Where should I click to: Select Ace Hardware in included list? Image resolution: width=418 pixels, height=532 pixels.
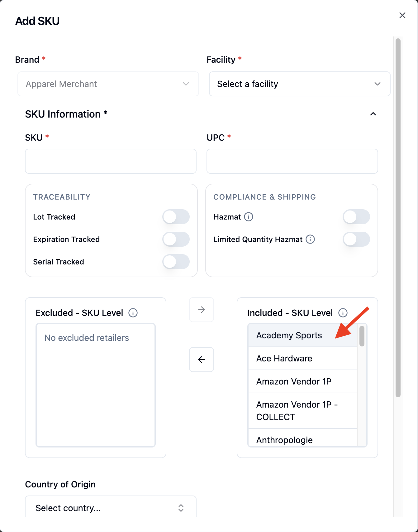pyautogui.click(x=302, y=359)
